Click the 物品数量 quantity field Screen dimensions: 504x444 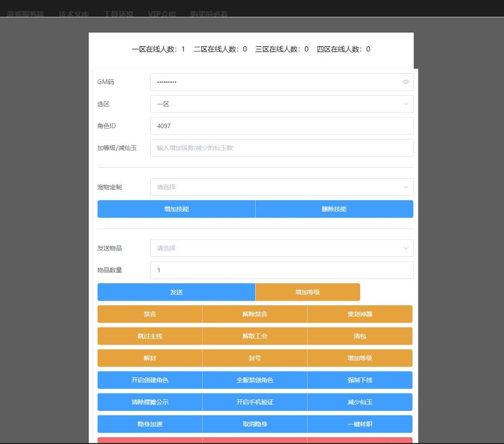point(281,270)
